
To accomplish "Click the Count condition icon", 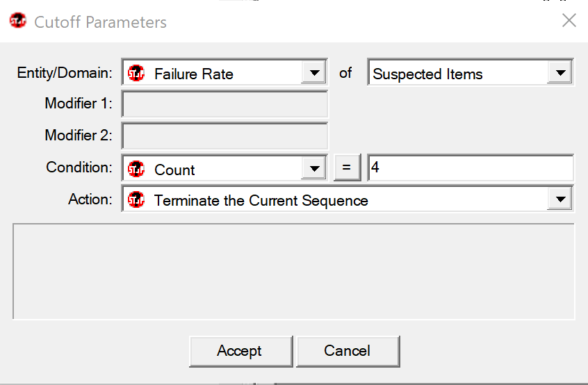I will 136,169.
